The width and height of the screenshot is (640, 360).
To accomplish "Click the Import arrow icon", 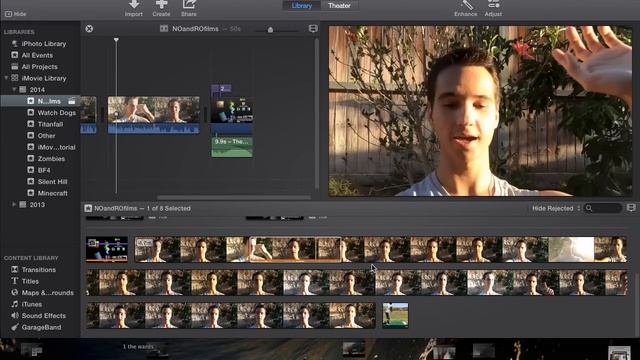I will point(134,4).
